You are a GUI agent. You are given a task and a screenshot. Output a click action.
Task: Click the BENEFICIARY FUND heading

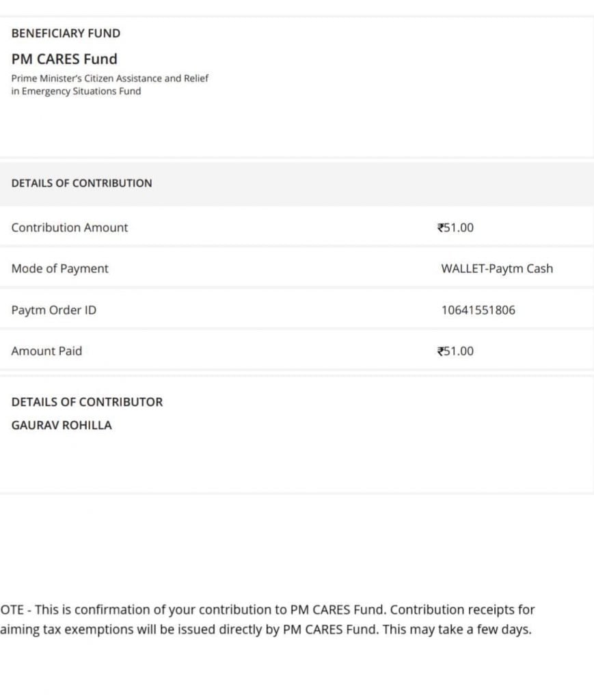(66, 33)
